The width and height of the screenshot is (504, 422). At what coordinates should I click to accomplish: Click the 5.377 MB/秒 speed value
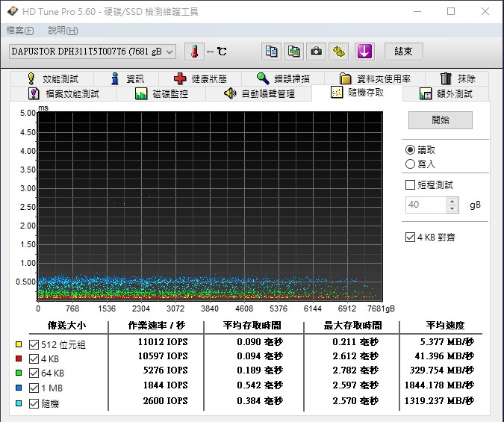pyautogui.click(x=447, y=342)
